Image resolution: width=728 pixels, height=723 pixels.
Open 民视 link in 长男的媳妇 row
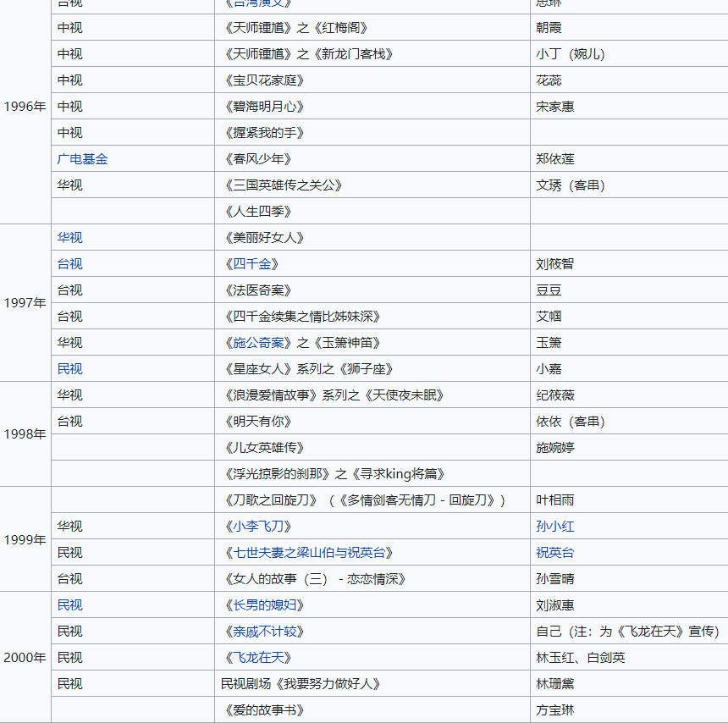pyautogui.click(x=69, y=605)
